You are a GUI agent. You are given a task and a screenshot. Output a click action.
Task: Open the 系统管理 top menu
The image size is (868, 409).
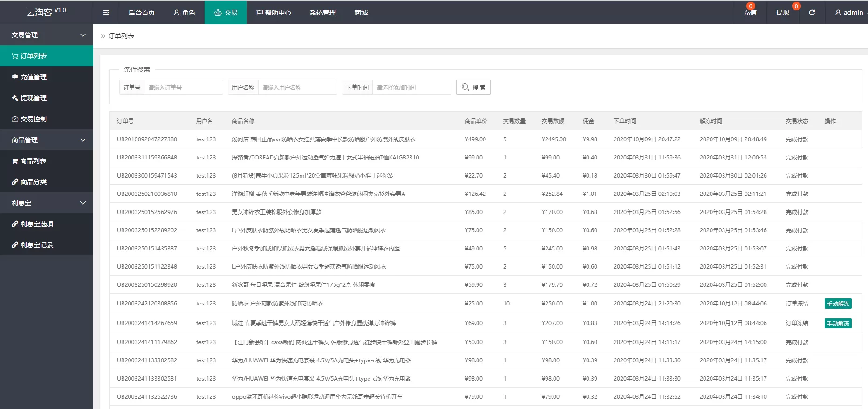[322, 13]
